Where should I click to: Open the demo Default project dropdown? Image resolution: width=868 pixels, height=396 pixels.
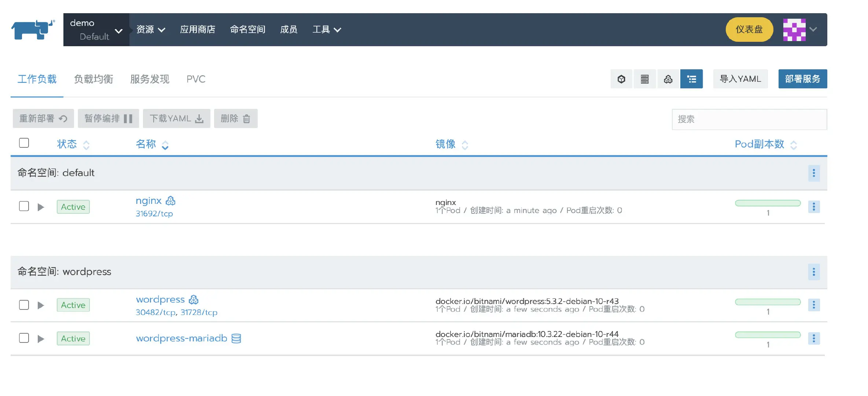point(96,30)
